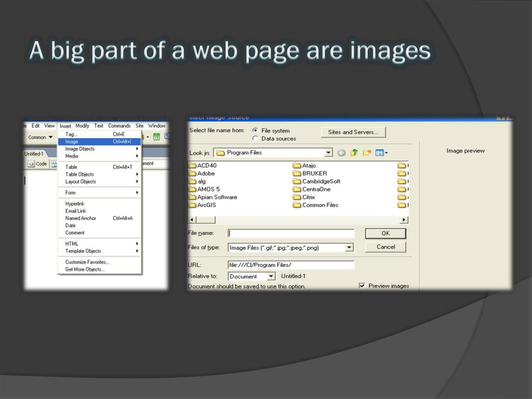The width and height of the screenshot is (532, 399).
Task: Open the Commands menu
Action: [x=119, y=126]
